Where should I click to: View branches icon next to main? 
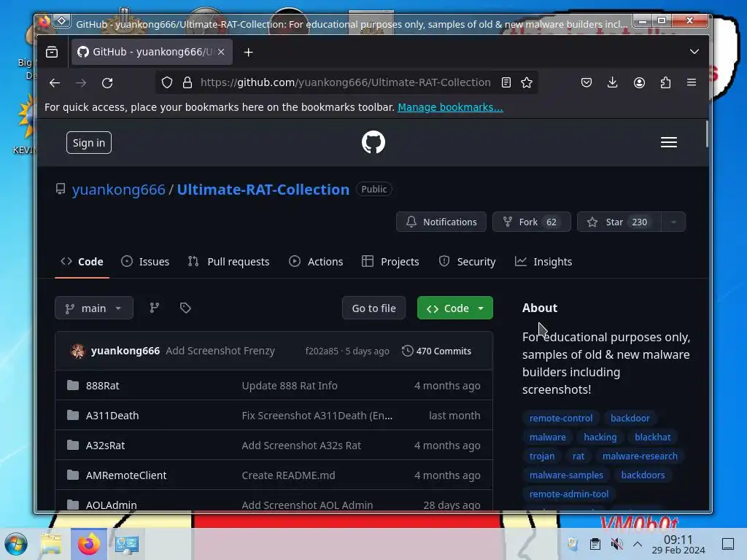point(155,308)
